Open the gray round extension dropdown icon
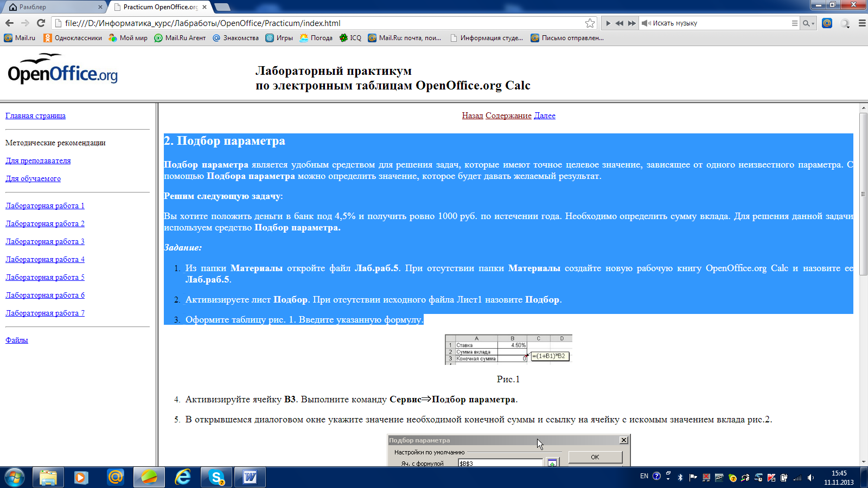Screen dimensions: 868x488 tap(845, 23)
